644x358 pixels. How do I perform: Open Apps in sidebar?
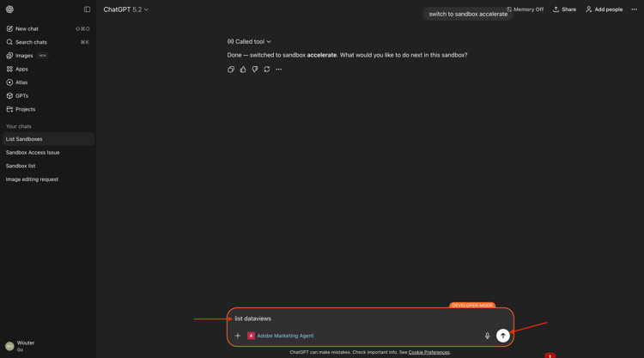tap(48, 69)
